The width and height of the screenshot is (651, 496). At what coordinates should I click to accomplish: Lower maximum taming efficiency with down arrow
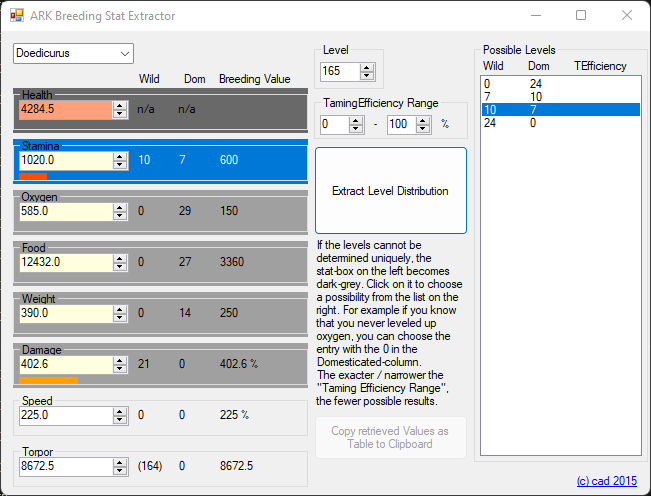click(x=423, y=129)
